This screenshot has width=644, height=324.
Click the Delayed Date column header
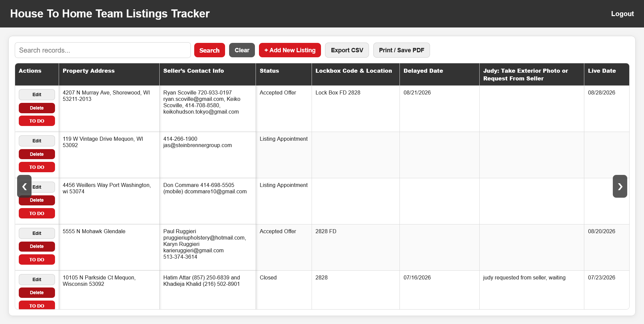pos(439,74)
